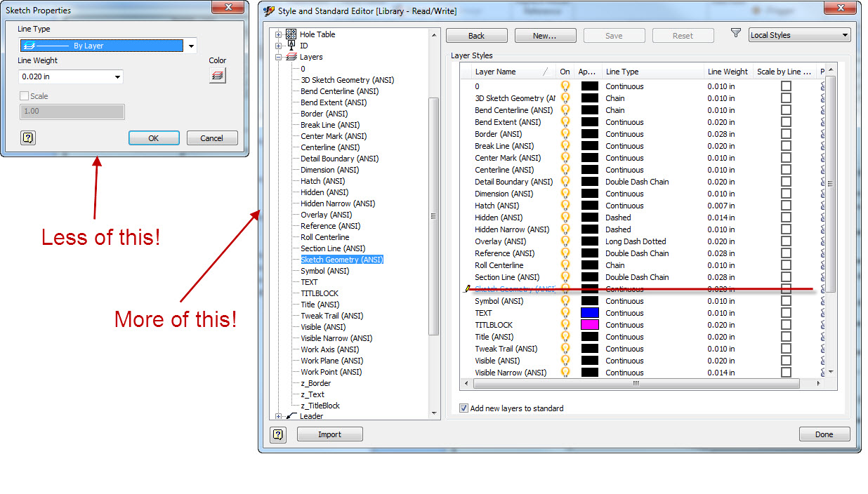Click the help question-mark in Style editor

(277, 434)
